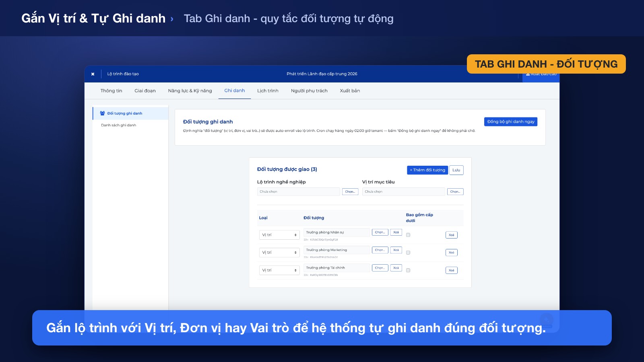
Task: Close the Lộ trình đào tạo editor (X icon)
Action: tap(93, 74)
